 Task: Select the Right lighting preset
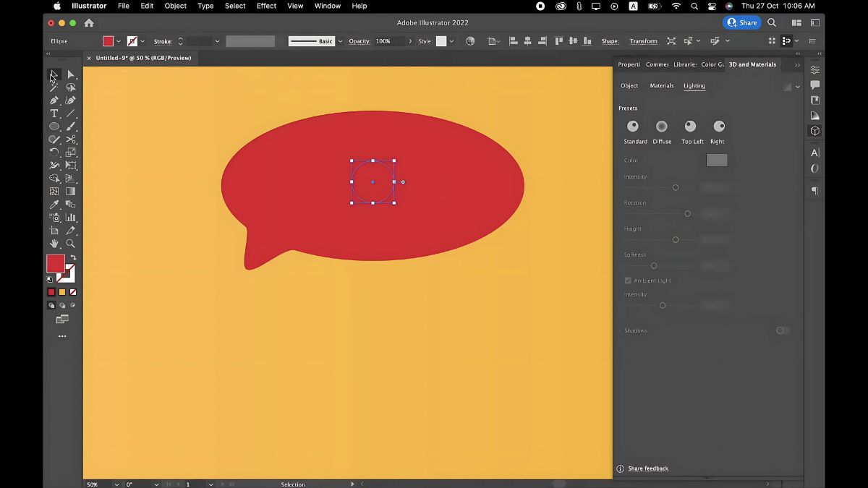tap(718, 126)
